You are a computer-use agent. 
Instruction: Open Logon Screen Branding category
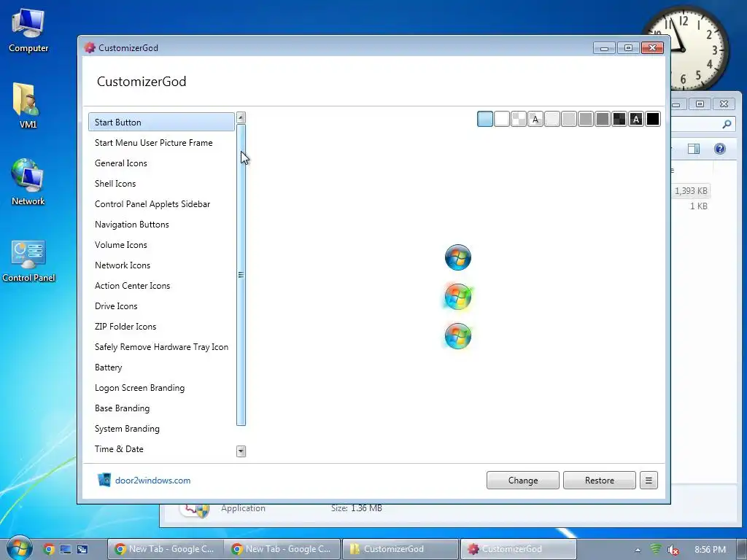click(x=161, y=388)
